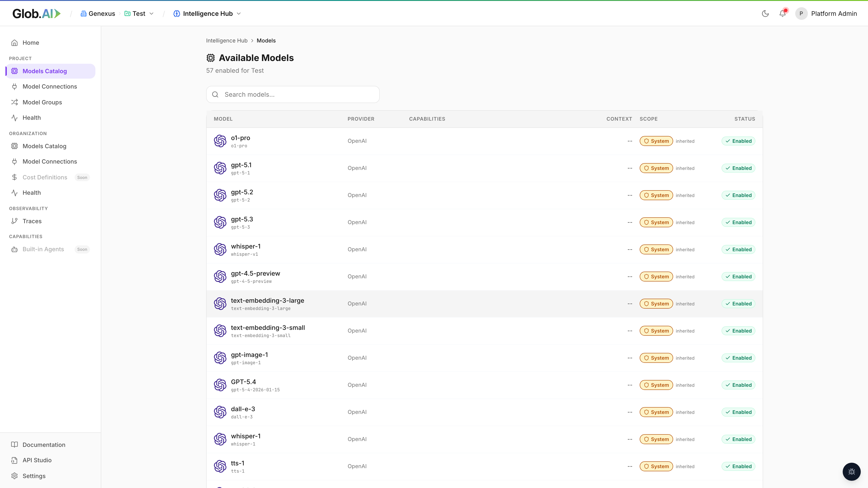Click Enabled status for gpt-5.2
This screenshot has width=868, height=488.
738,195
